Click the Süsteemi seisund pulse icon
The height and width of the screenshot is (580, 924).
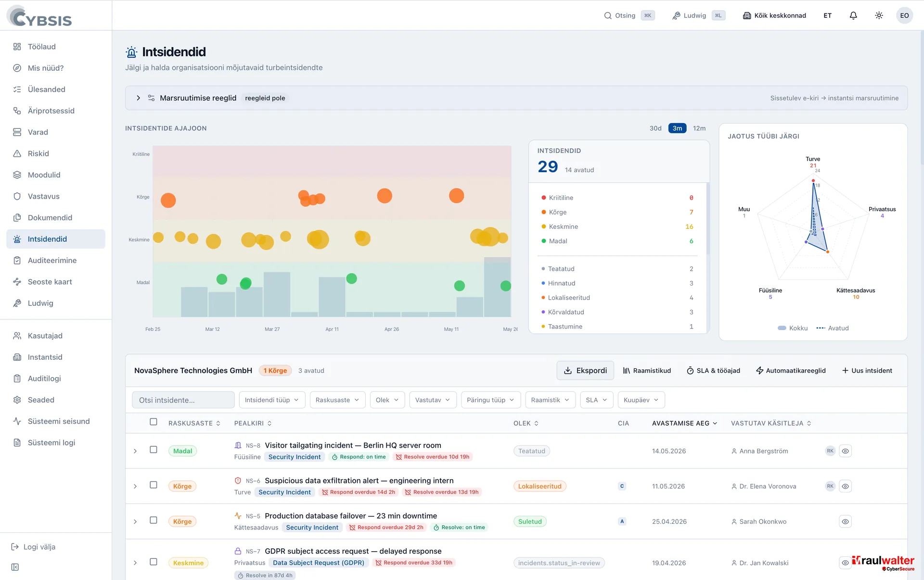click(x=17, y=421)
